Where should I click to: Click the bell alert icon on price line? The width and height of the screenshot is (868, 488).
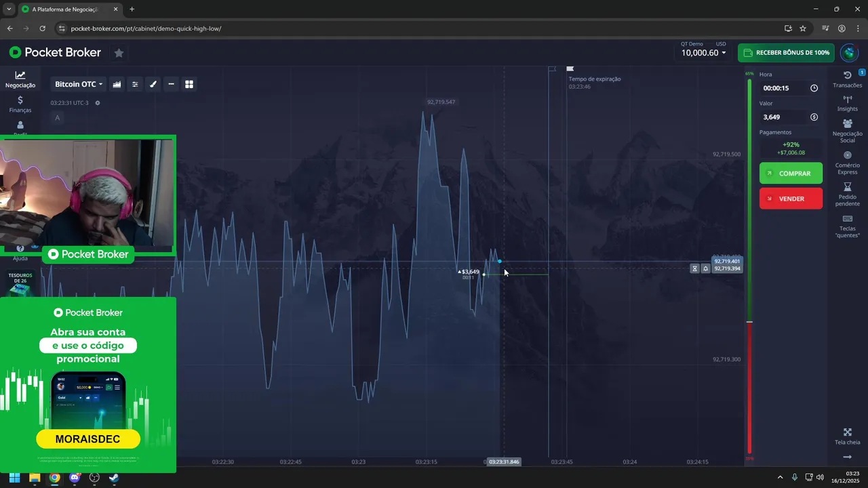coord(705,268)
